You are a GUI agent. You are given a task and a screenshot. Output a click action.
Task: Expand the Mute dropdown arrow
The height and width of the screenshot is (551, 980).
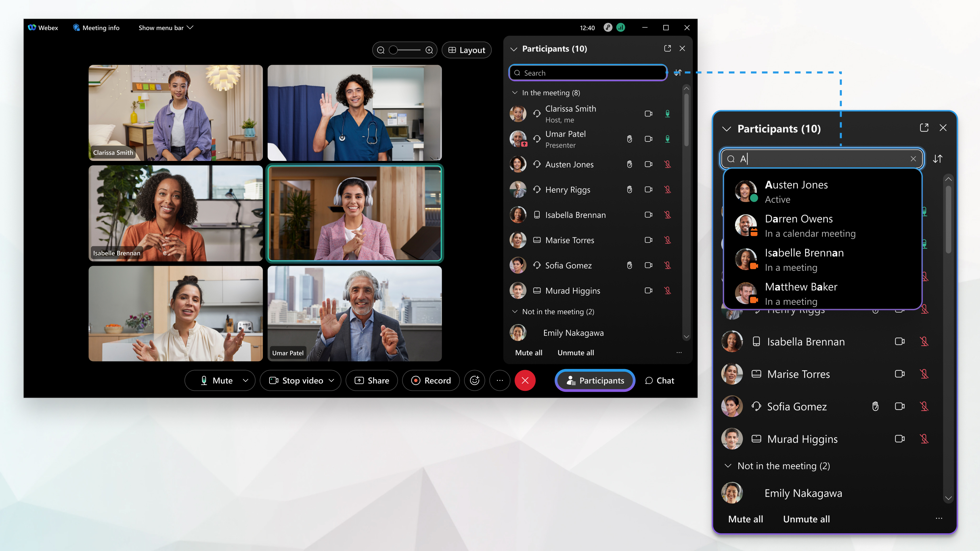(x=246, y=381)
